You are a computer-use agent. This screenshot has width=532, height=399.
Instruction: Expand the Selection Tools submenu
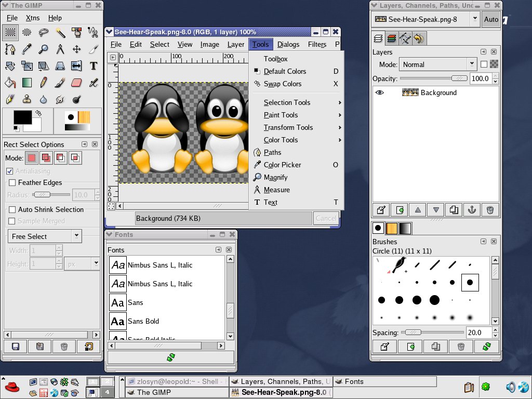[x=297, y=102]
